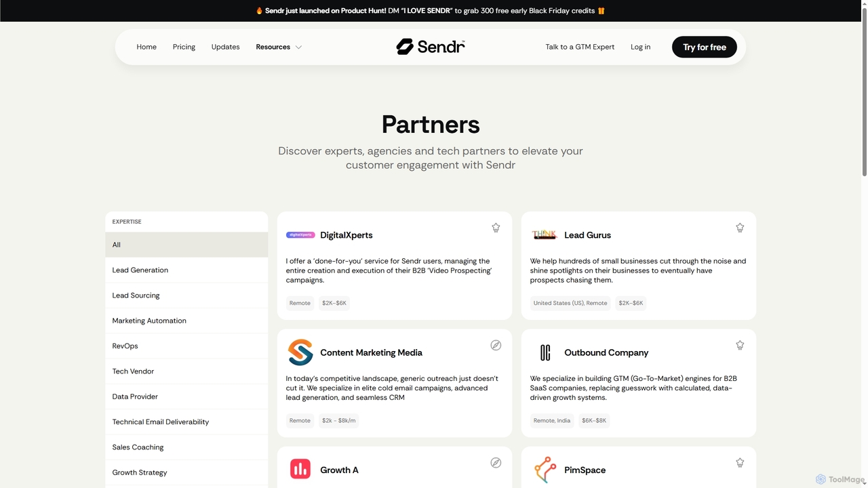Open the DigitalXperts partner title
This screenshot has height=488, width=868.
coord(347,235)
